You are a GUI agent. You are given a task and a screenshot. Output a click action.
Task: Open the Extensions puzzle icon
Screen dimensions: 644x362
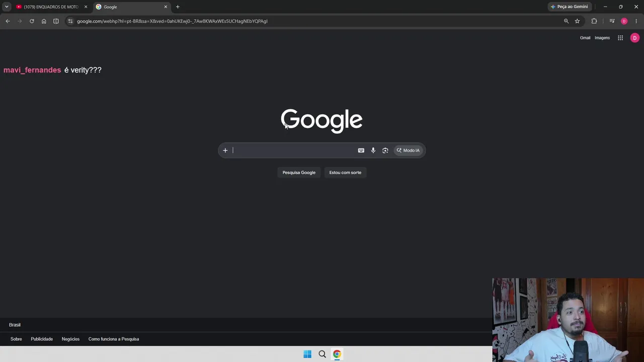[x=594, y=21]
